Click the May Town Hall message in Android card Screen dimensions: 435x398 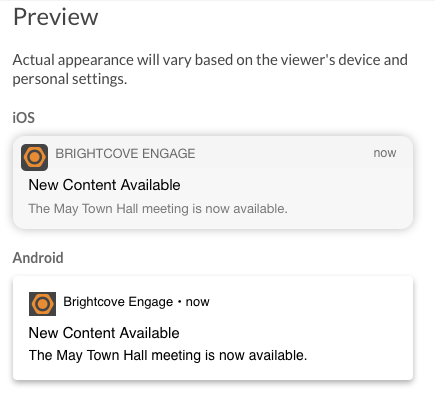click(168, 355)
